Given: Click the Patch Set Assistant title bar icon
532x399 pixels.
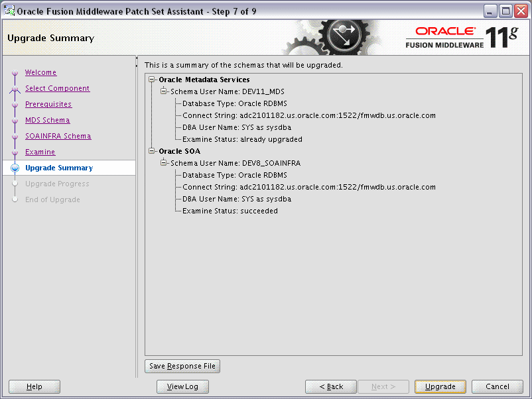Looking at the screenshot, I should coord(9,11).
